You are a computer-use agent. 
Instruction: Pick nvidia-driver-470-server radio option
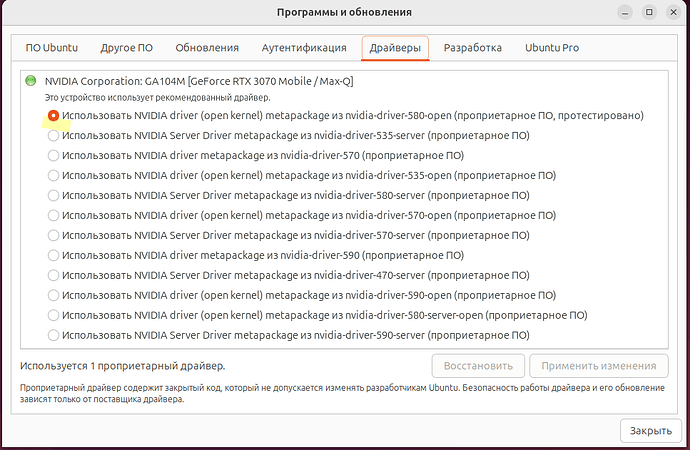pyautogui.click(x=53, y=275)
